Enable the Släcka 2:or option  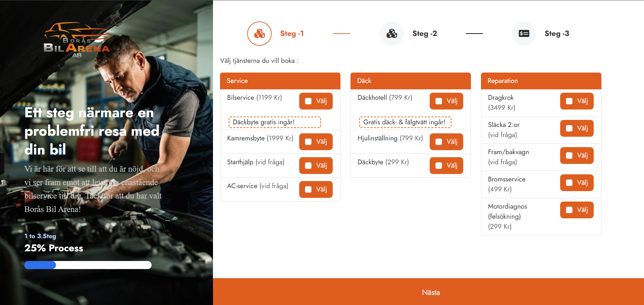coord(576,128)
